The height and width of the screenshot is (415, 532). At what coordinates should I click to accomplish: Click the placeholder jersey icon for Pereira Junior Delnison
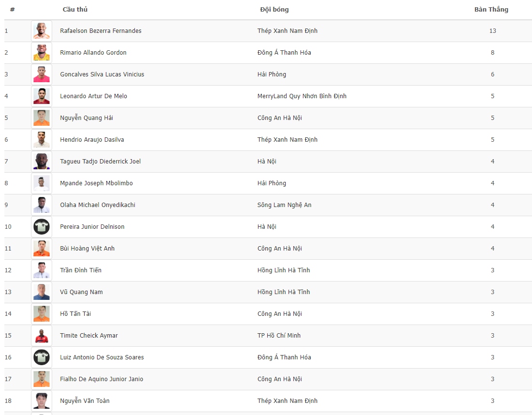[x=42, y=226]
